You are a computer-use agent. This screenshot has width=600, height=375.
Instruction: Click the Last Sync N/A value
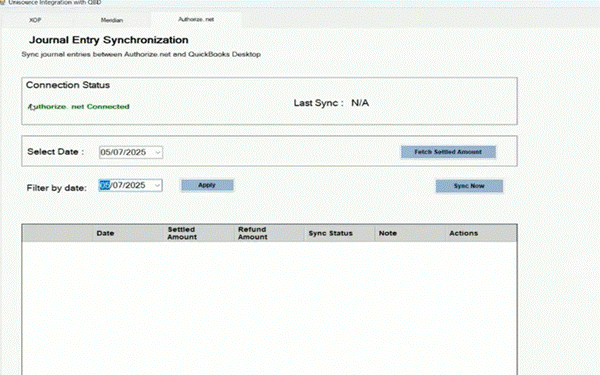point(360,103)
